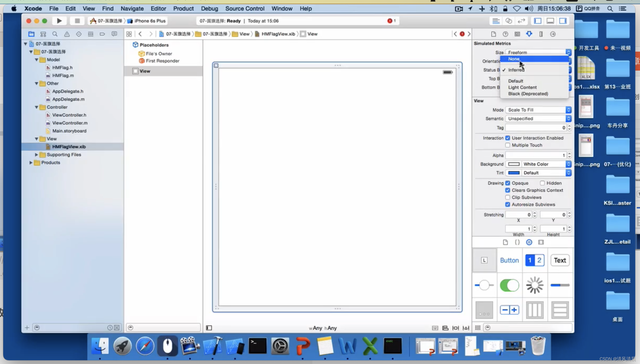This screenshot has height=364, width=640.
Task: Select the Stop button in toolbar
Action: point(77,21)
